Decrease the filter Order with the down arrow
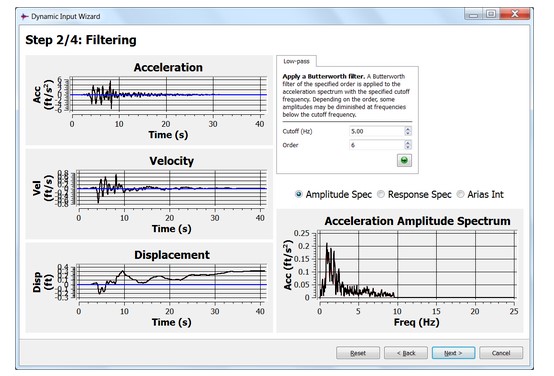The image size is (554, 376). [408, 147]
